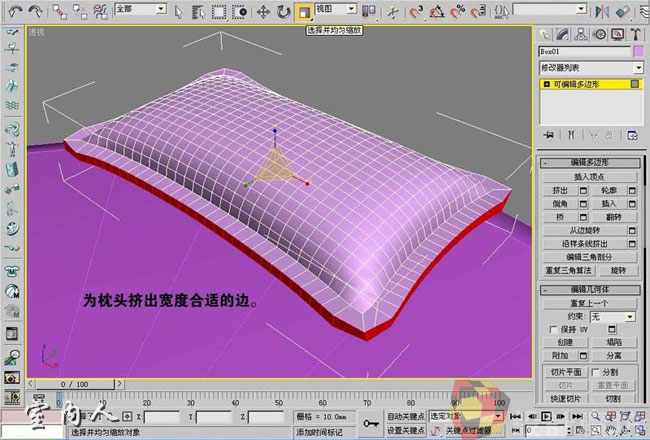
Task: Click the time slider showing 0 / 100
Action: pos(75,384)
